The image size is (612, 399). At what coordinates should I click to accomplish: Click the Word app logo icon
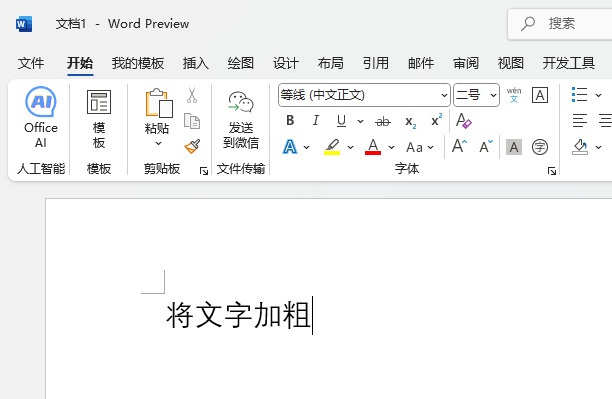24,24
